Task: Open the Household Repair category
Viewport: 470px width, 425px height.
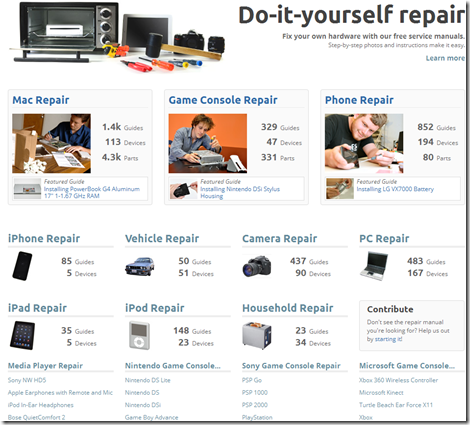Action: 288,308
